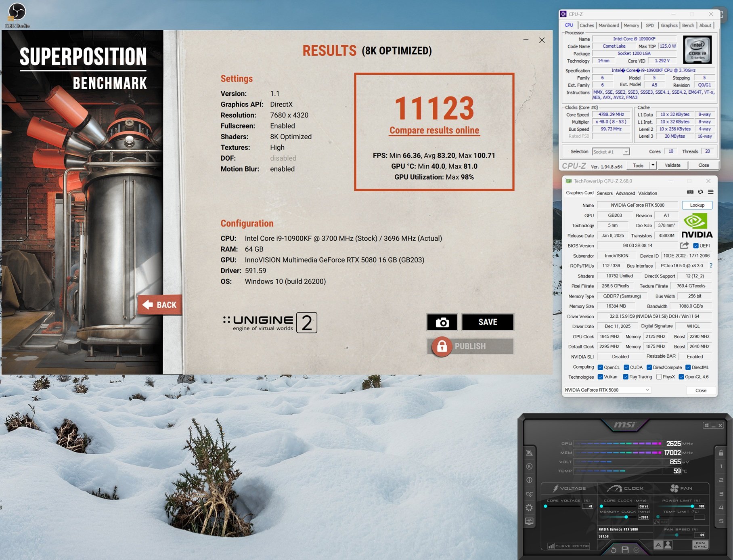
Task: Open MSI Afterburner settings gear
Action: (x=529, y=508)
